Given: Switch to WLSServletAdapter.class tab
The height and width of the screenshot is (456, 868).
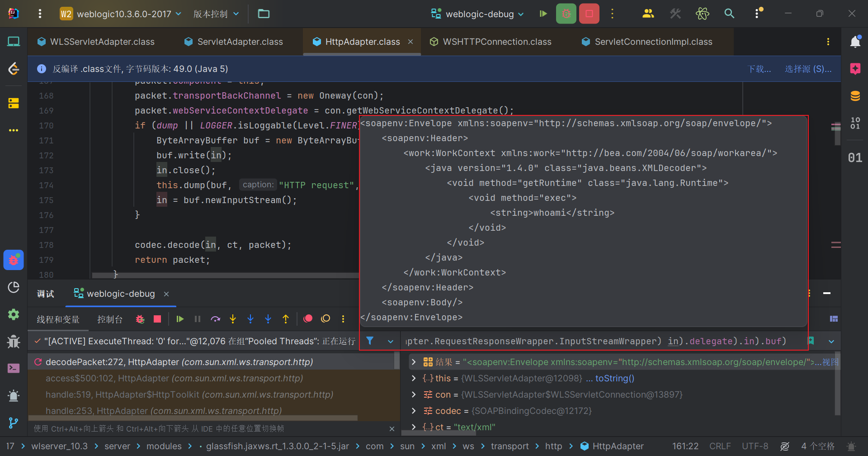Looking at the screenshot, I should coord(96,42).
